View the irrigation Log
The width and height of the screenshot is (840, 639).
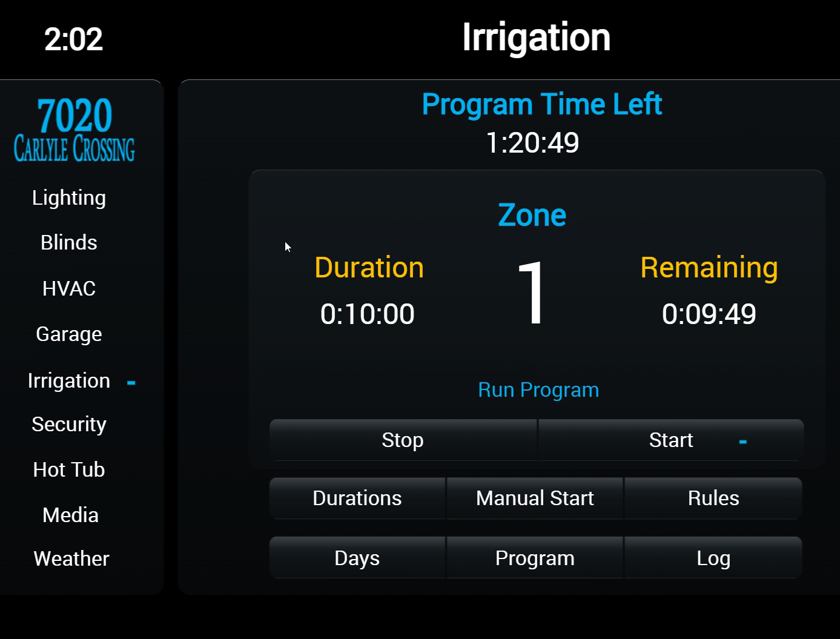coord(713,558)
